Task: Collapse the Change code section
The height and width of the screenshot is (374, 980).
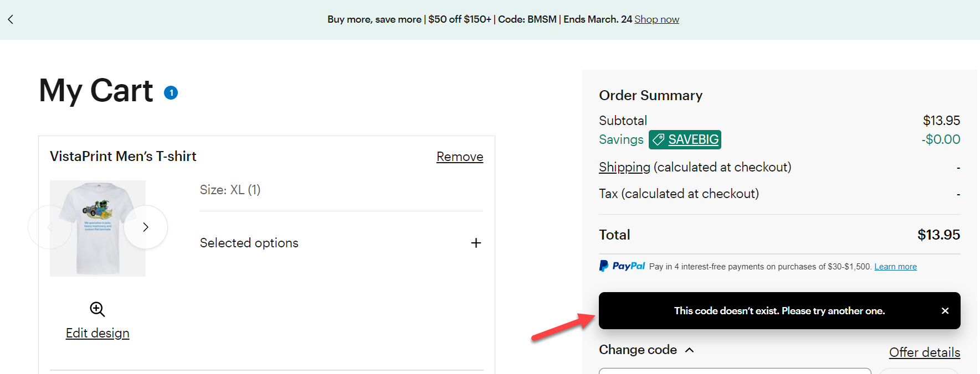Action: click(x=690, y=350)
